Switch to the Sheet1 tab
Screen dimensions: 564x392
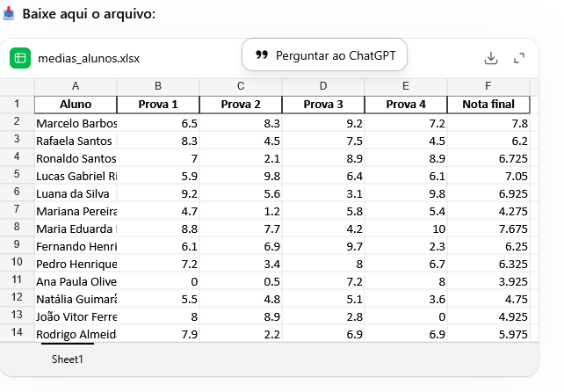(x=67, y=359)
